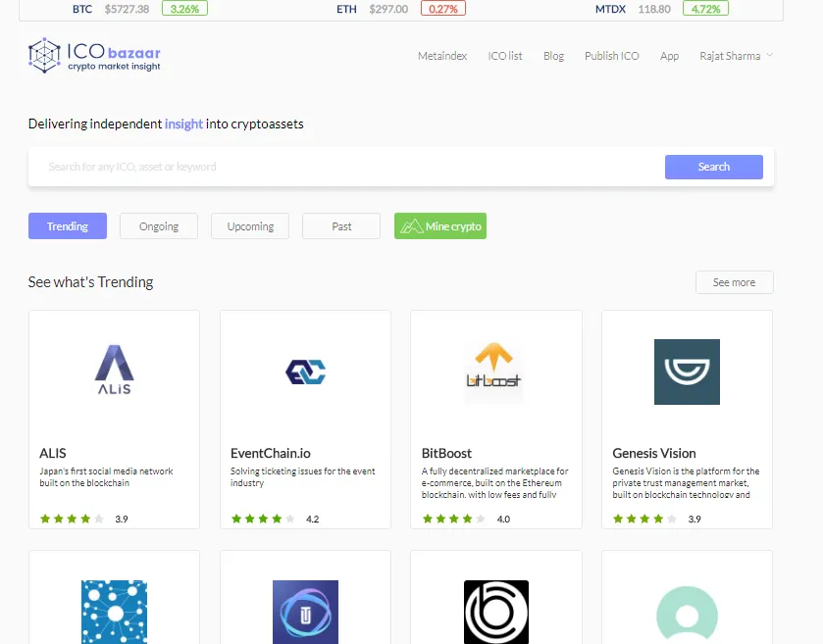Open the EventChain.io title link
823x644 pixels.
click(271, 453)
